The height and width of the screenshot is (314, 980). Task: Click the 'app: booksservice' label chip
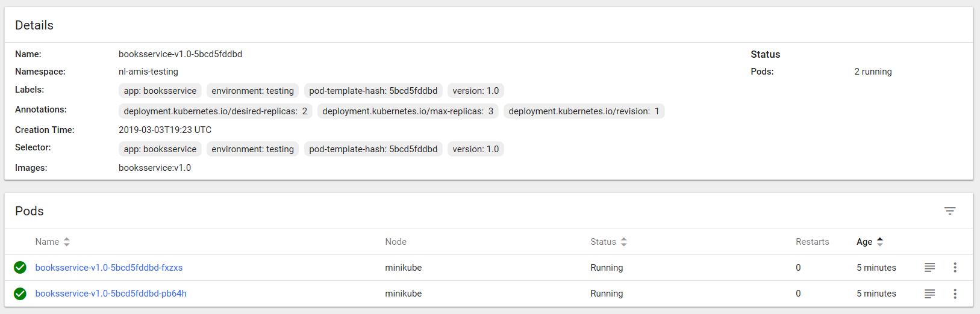click(x=160, y=91)
